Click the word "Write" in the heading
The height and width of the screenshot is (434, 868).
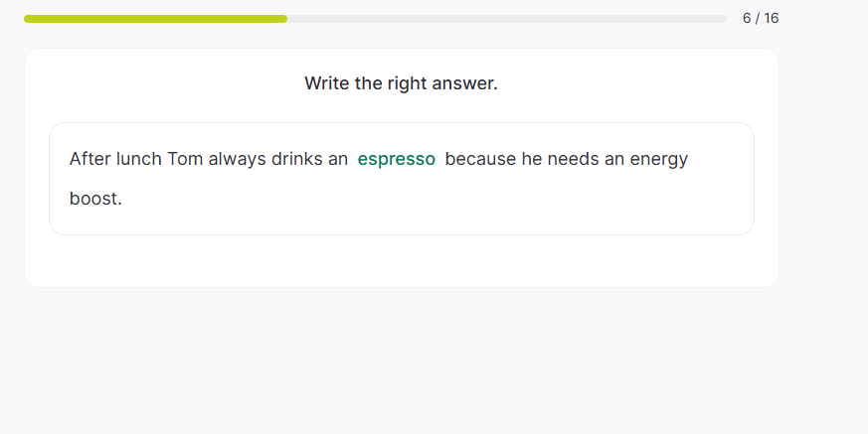[326, 83]
